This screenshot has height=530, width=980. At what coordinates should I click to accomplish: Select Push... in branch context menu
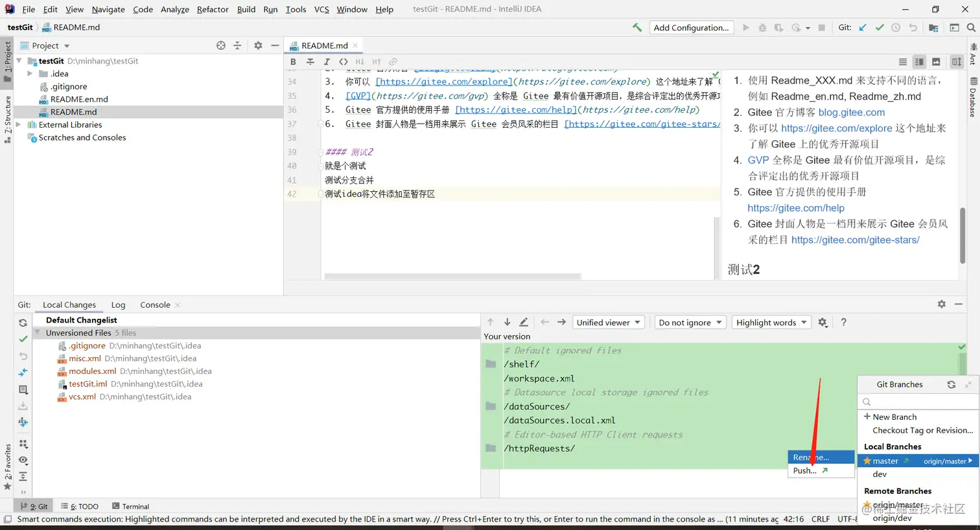click(821, 470)
